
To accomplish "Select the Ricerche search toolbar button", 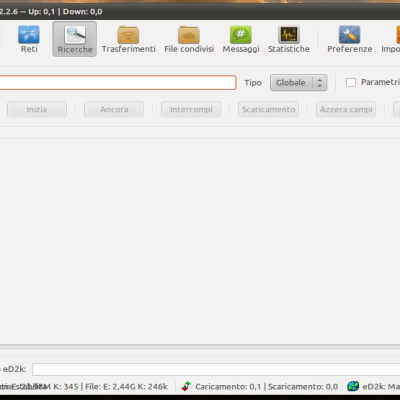I will pyautogui.click(x=75, y=39).
